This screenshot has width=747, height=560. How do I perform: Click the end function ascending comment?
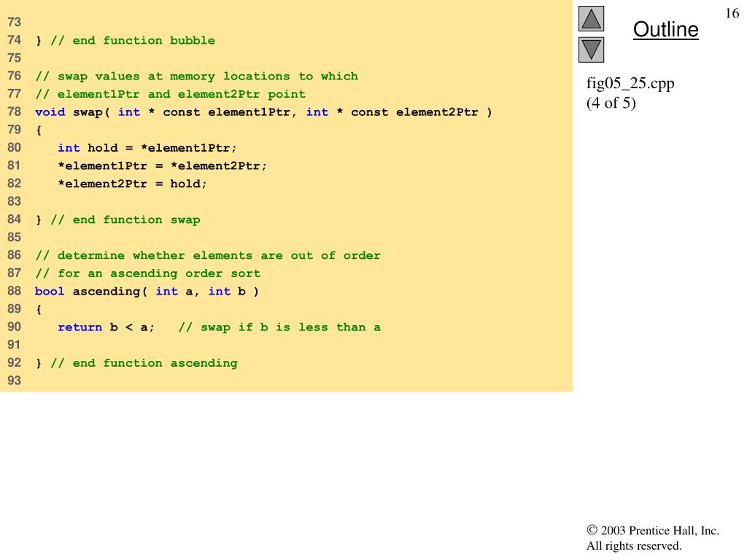(144, 363)
